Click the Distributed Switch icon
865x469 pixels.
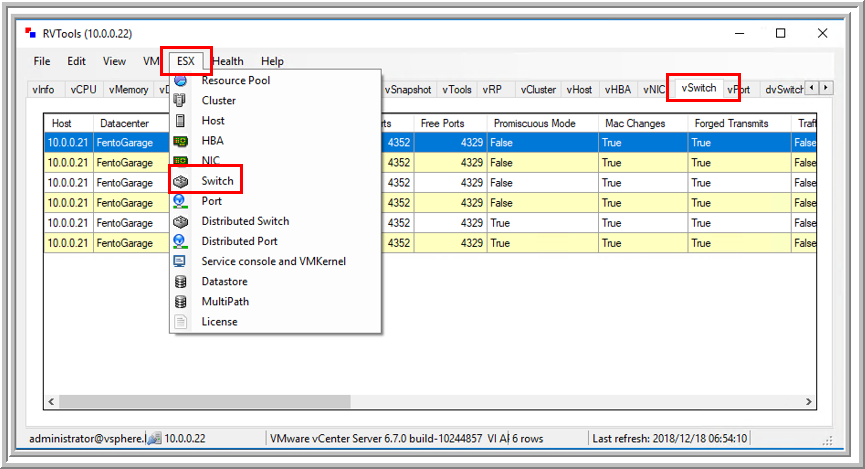click(x=181, y=221)
